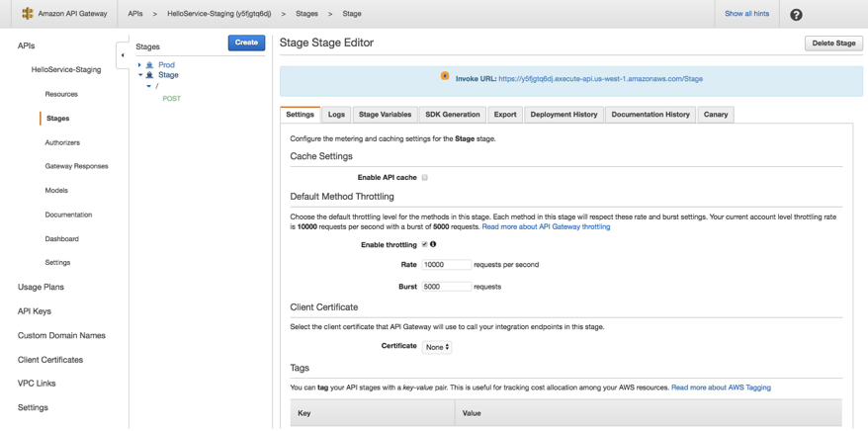Click the Key column header in Tags table

373,413
